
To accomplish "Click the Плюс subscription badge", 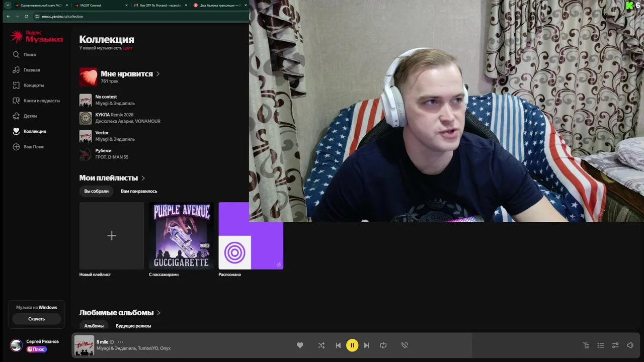I will (37, 349).
